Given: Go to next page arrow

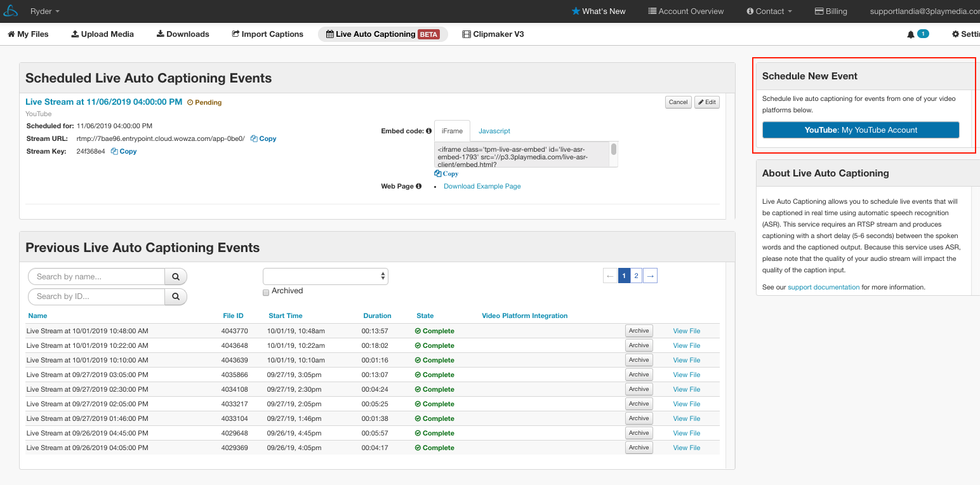Looking at the screenshot, I should [x=650, y=276].
